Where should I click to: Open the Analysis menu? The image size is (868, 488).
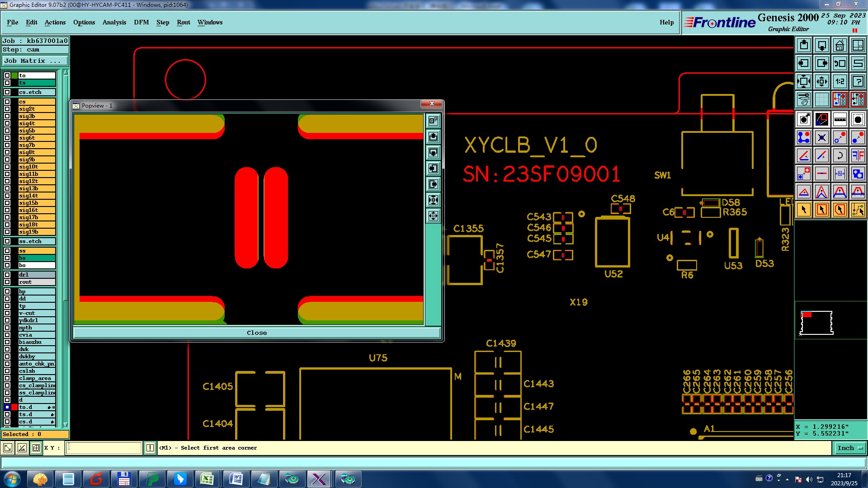coord(114,22)
